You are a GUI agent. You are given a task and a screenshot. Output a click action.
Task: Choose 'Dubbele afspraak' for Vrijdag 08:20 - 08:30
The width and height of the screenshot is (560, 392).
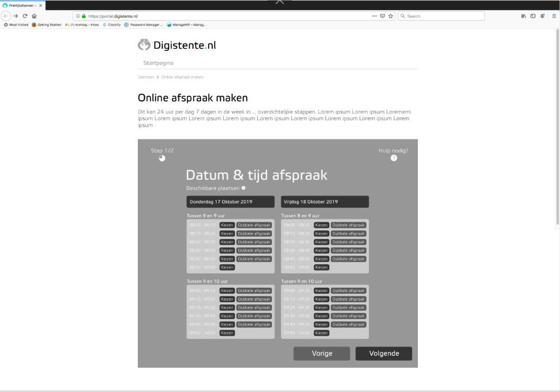click(349, 242)
